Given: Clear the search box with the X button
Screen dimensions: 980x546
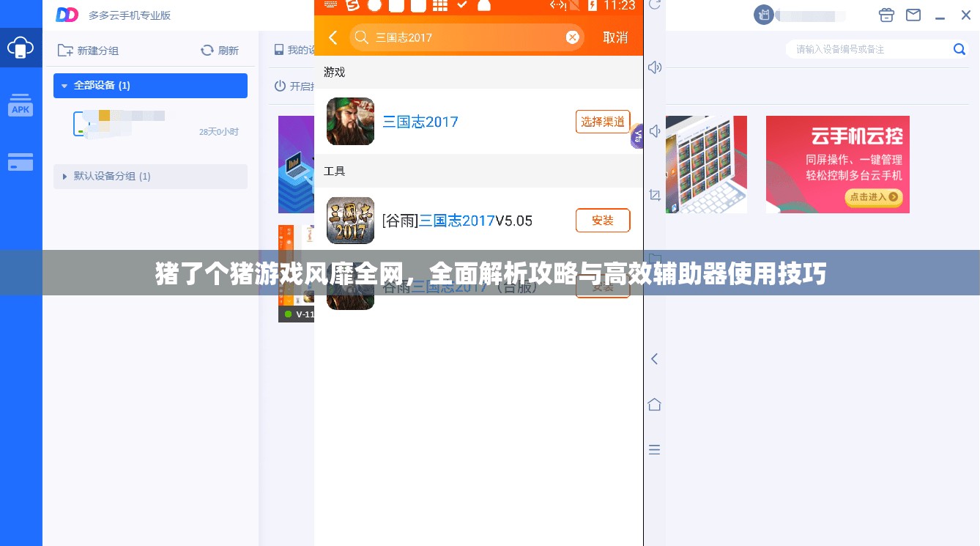Looking at the screenshot, I should (x=573, y=37).
